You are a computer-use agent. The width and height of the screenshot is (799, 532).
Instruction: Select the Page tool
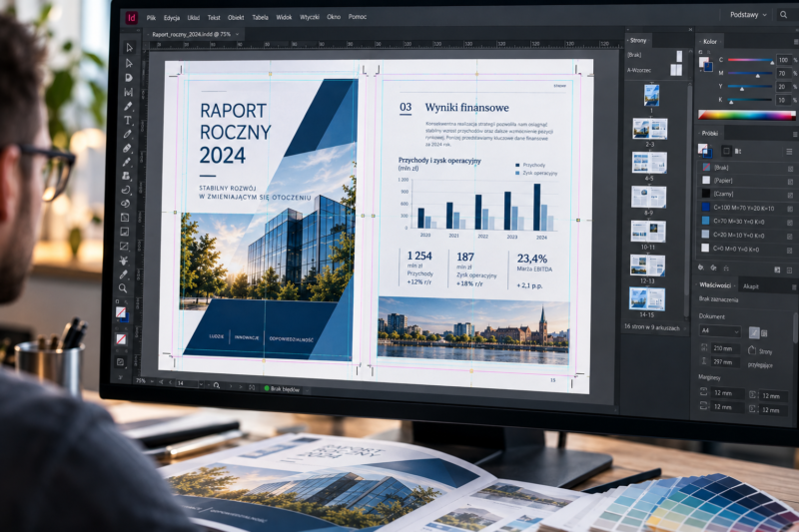coord(129,78)
